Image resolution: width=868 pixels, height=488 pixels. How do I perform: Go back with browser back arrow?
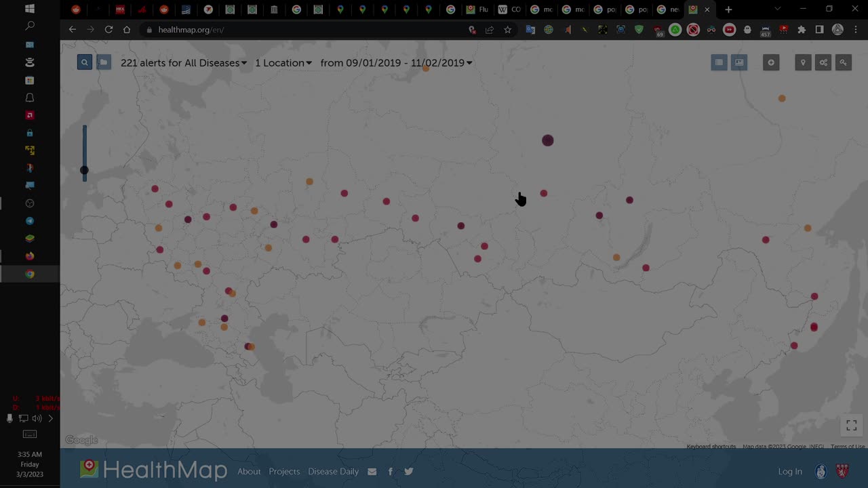(73, 30)
